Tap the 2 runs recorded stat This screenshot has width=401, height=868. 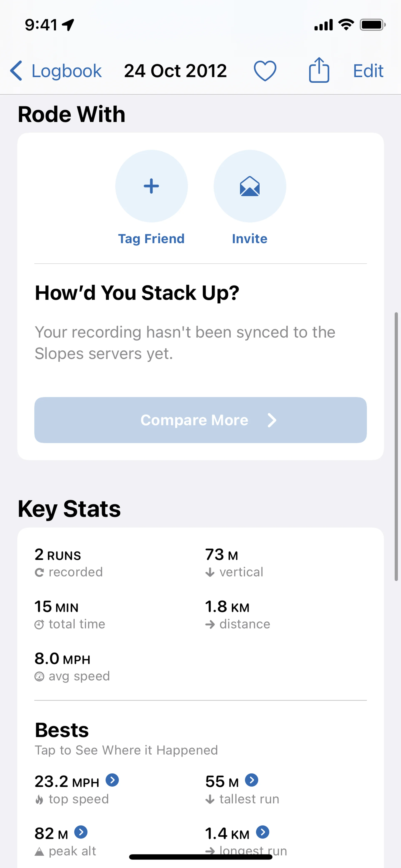click(69, 563)
